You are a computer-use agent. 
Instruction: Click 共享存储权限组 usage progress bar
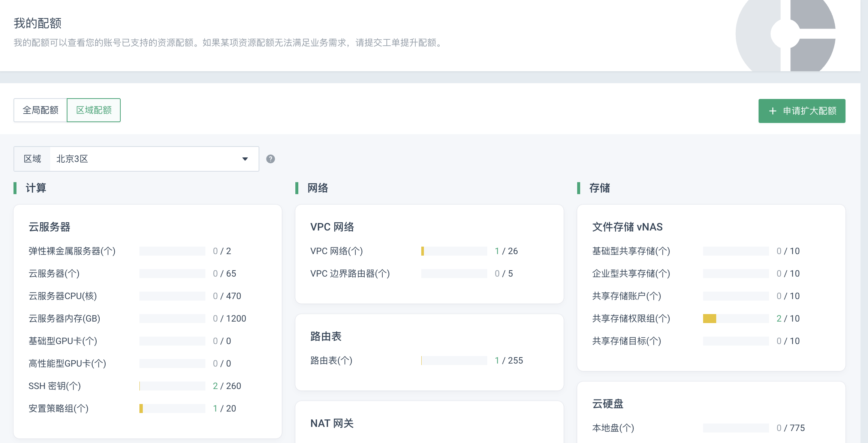pyautogui.click(x=735, y=319)
